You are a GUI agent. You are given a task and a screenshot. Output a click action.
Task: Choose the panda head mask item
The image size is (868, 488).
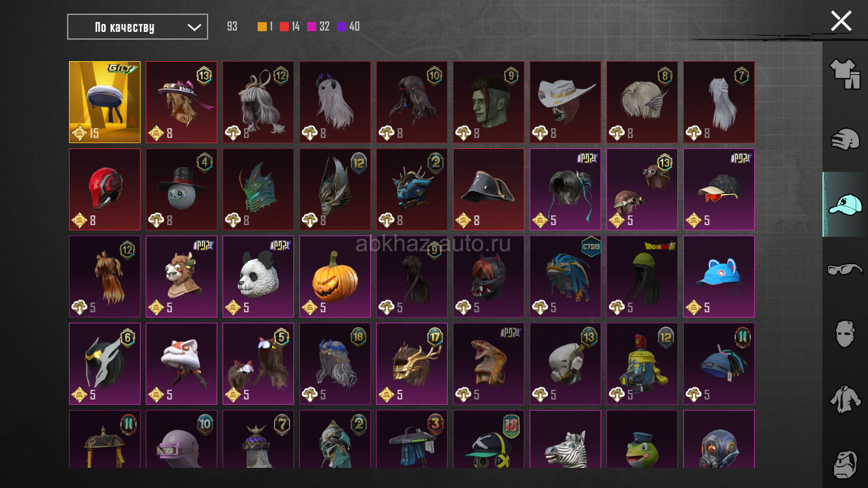tap(258, 277)
